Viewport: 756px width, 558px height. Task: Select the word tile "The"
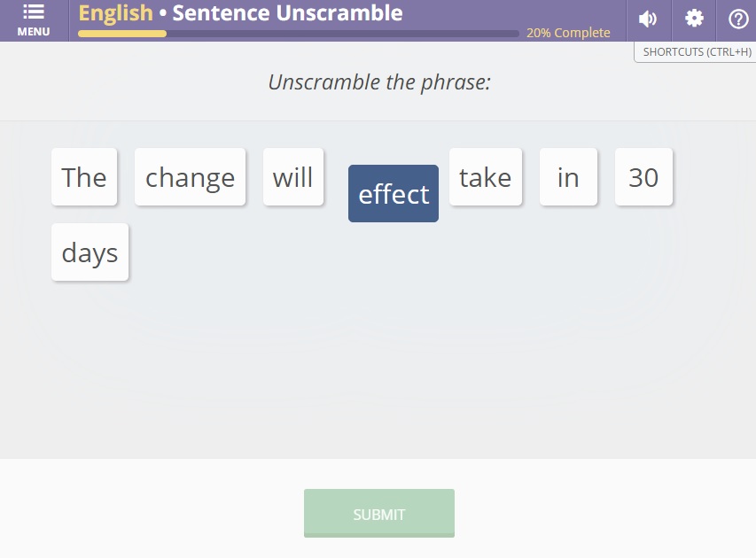click(x=84, y=177)
